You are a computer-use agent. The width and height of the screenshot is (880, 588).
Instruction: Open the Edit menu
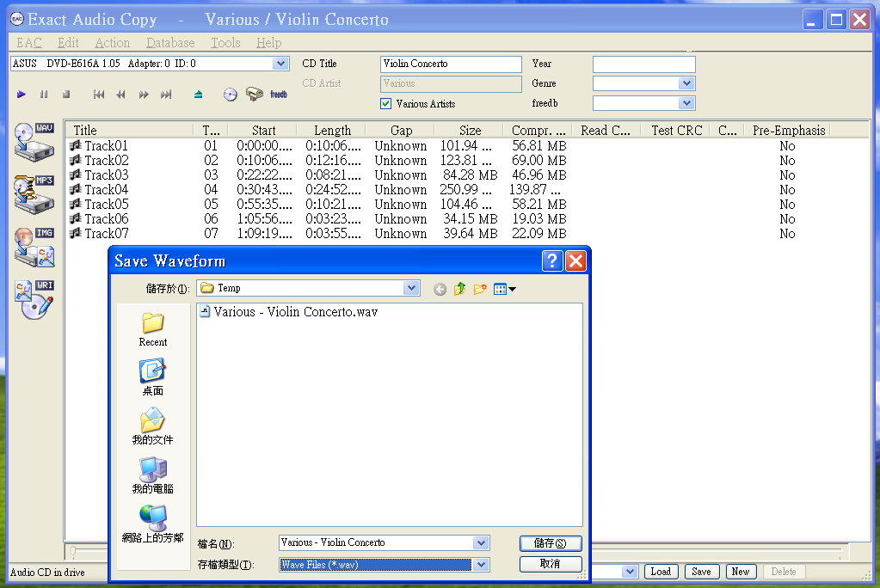68,43
